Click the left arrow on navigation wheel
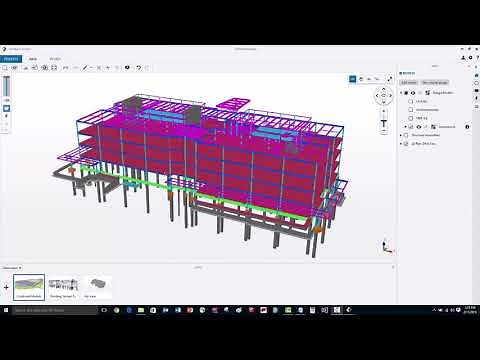Screen dimensions: 480x360 point(377,96)
